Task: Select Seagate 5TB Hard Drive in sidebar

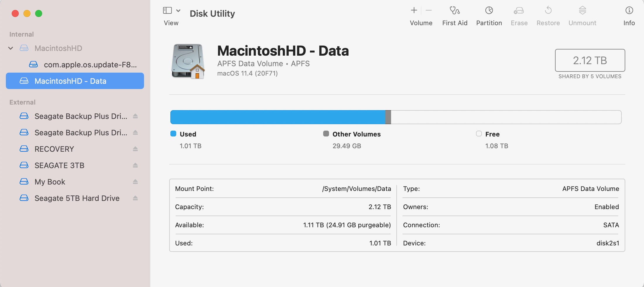Action: (x=76, y=198)
